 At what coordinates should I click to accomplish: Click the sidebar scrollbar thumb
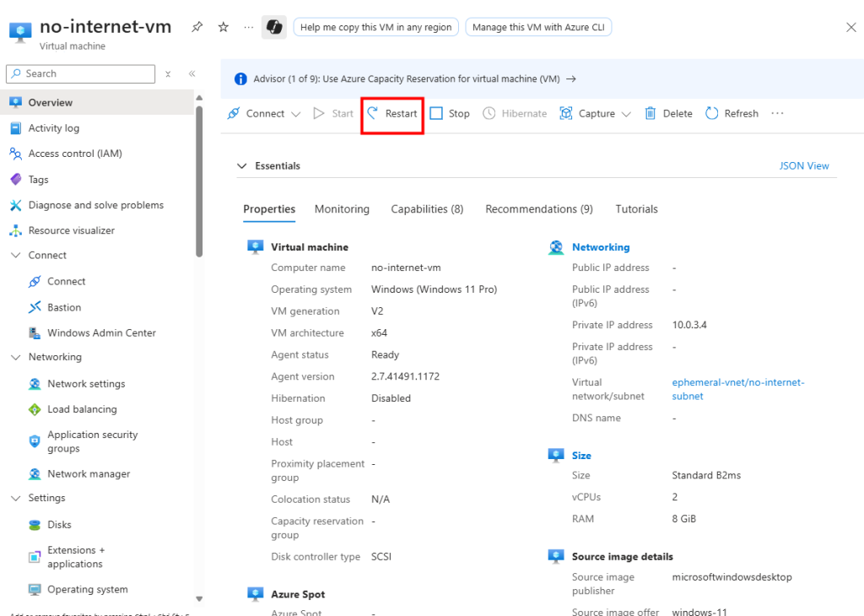(x=199, y=181)
